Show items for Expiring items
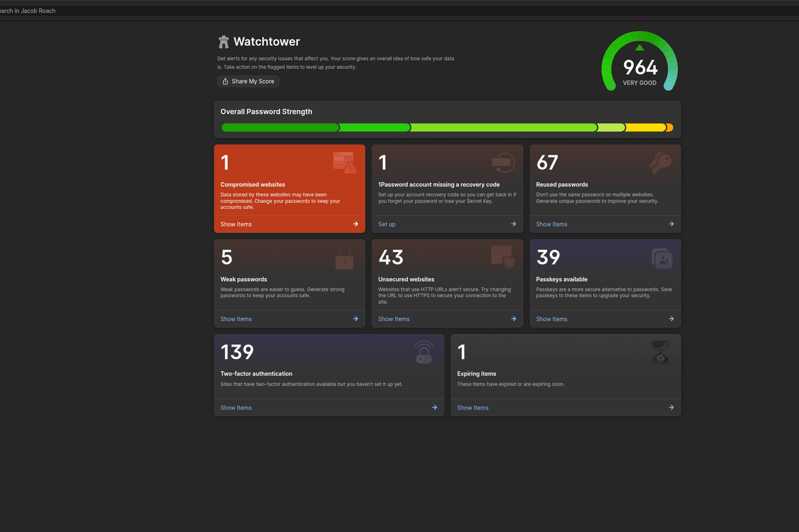 [473, 407]
